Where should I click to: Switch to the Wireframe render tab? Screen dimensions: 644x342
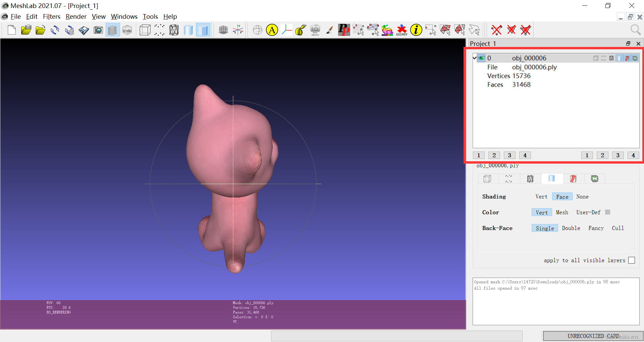530,179
